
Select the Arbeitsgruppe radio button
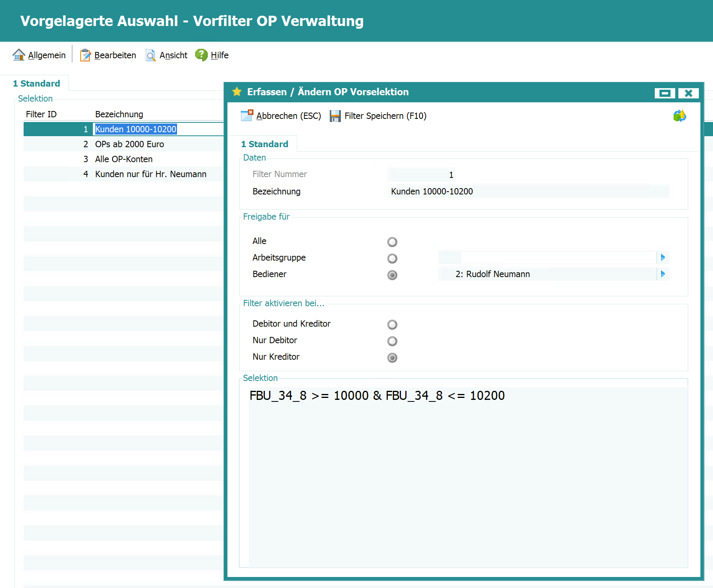[392, 258]
